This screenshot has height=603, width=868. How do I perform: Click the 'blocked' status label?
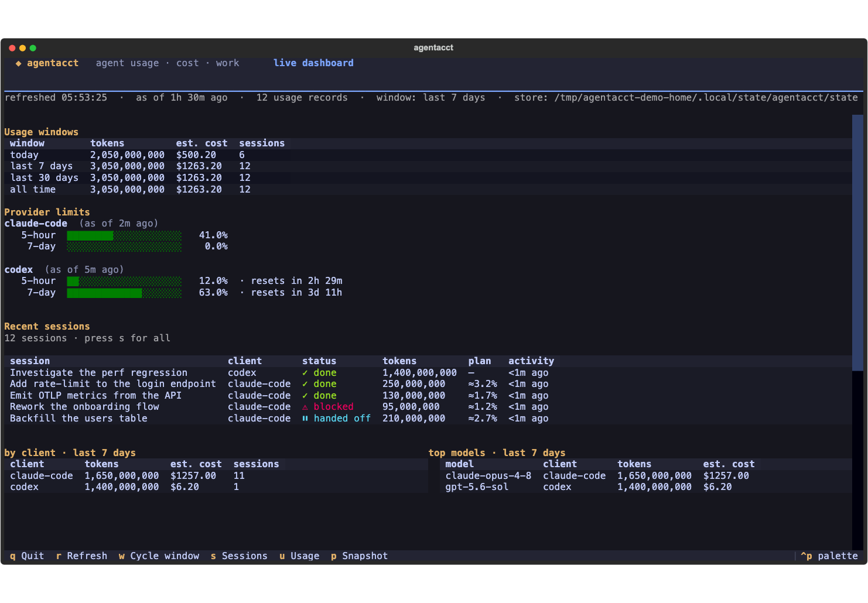coord(333,407)
